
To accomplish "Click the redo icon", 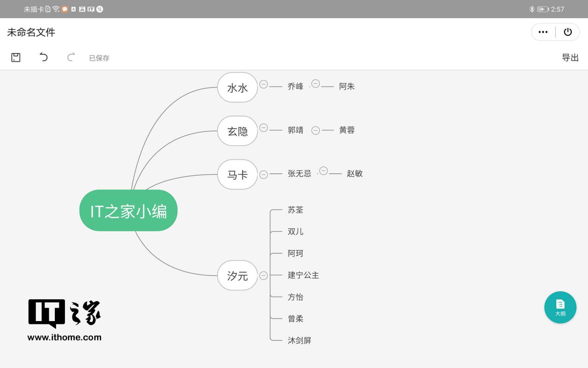I will (x=71, y=57).
